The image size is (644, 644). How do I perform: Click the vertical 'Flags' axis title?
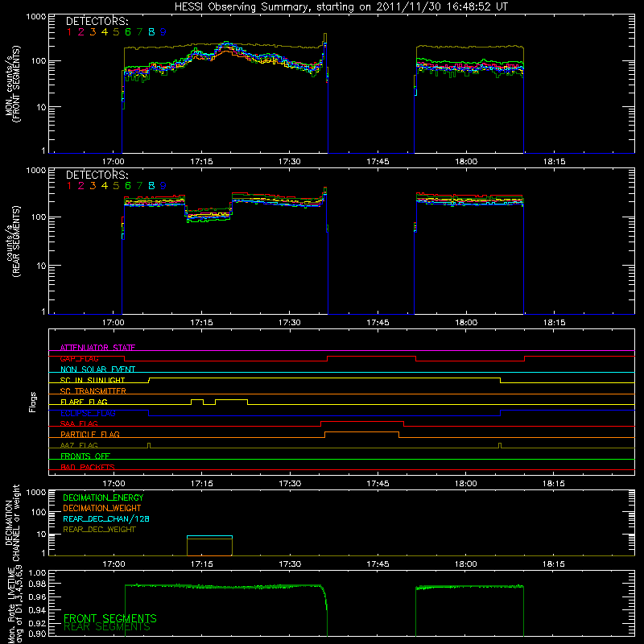tap(33, 402)
